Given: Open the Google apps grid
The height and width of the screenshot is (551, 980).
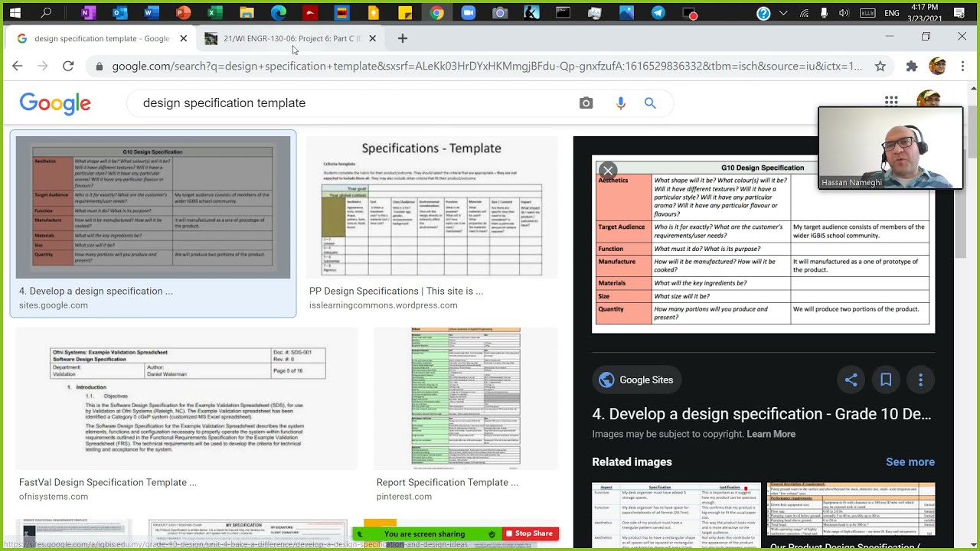Looking at the screenshot, I should (x=891, y=100).
